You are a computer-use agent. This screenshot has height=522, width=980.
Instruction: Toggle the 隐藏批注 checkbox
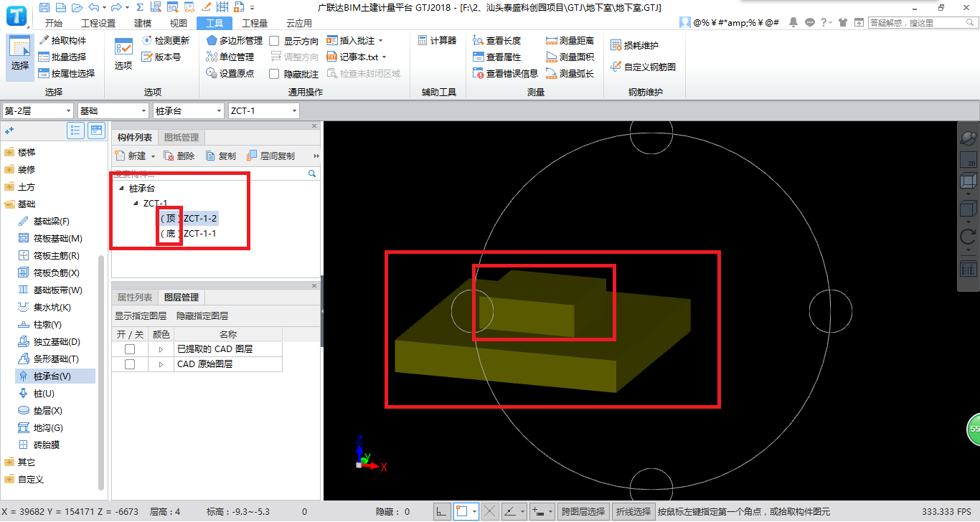coord(274,74)
